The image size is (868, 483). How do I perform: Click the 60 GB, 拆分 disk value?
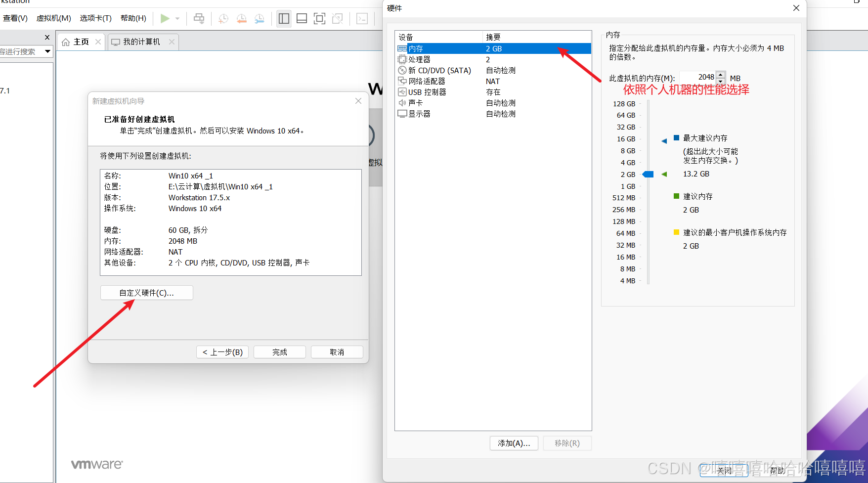188,230
